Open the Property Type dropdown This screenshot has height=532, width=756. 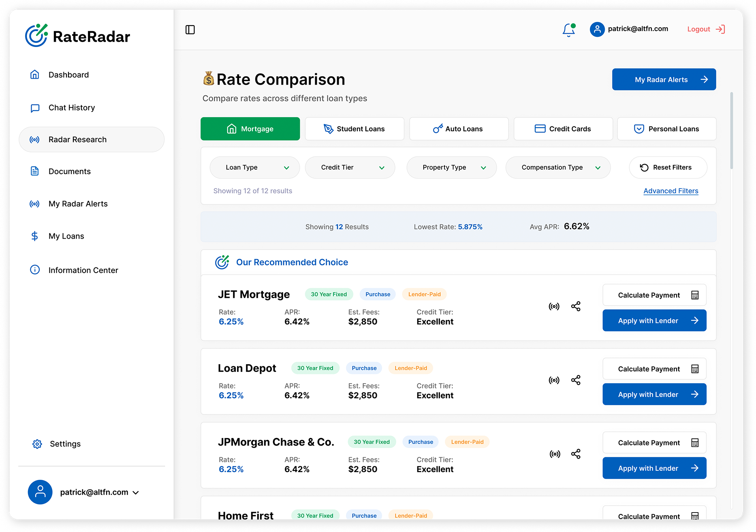click(452, 167)
